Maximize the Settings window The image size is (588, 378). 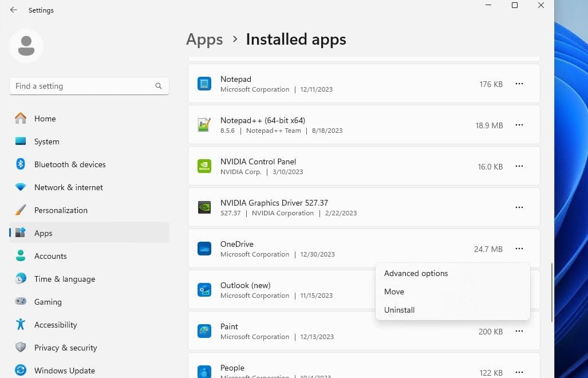coord(515,5)
